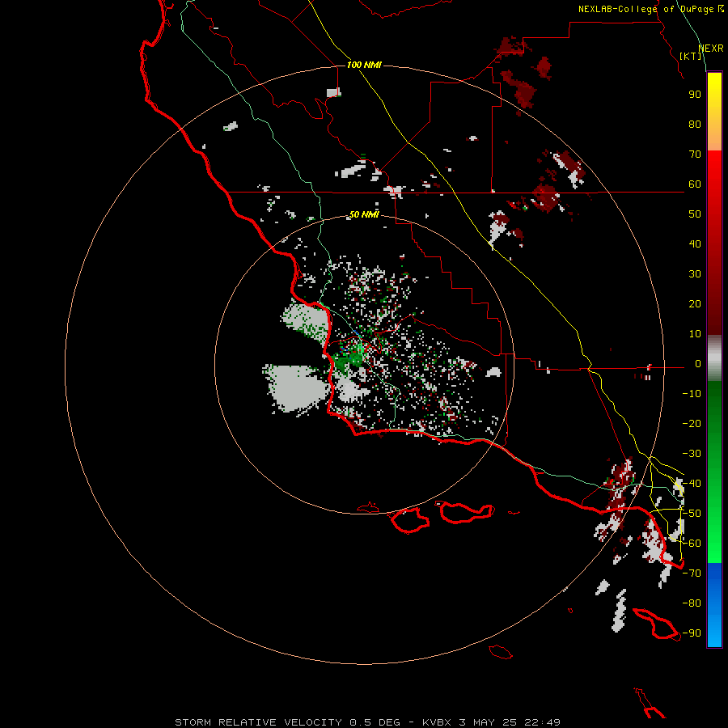Click the -70 value on velocity scale
This screenshot has height=728, width=728.
[692, 574]
